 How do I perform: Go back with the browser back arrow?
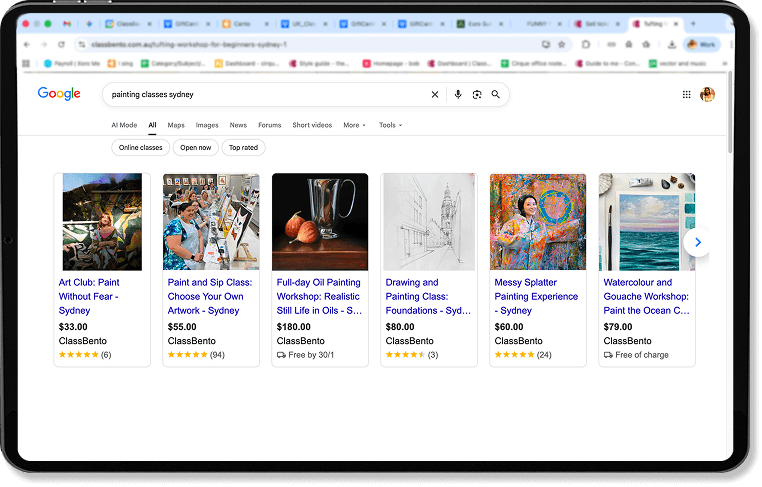click(27, 44)
